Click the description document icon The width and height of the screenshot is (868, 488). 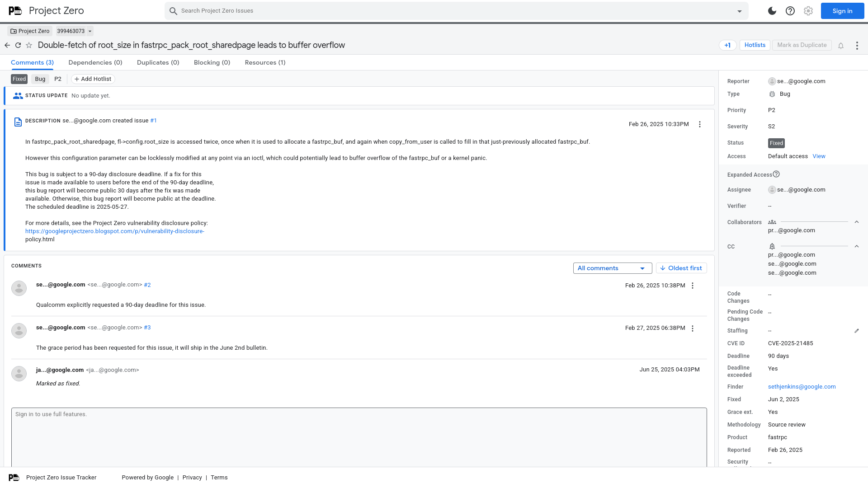[x=18, y=122]
